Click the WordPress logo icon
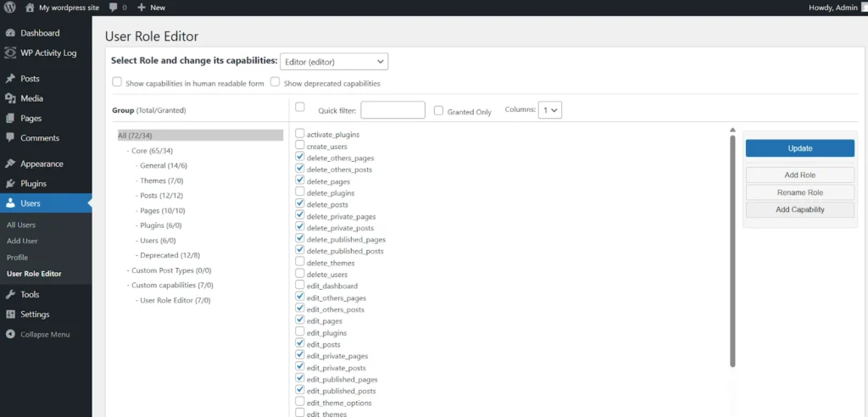868x417 pixels. click(10, 8)
